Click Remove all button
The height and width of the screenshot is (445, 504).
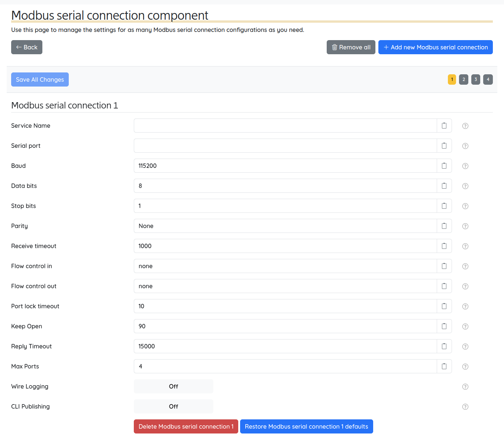pyautogui.click(x=351, y=47)
